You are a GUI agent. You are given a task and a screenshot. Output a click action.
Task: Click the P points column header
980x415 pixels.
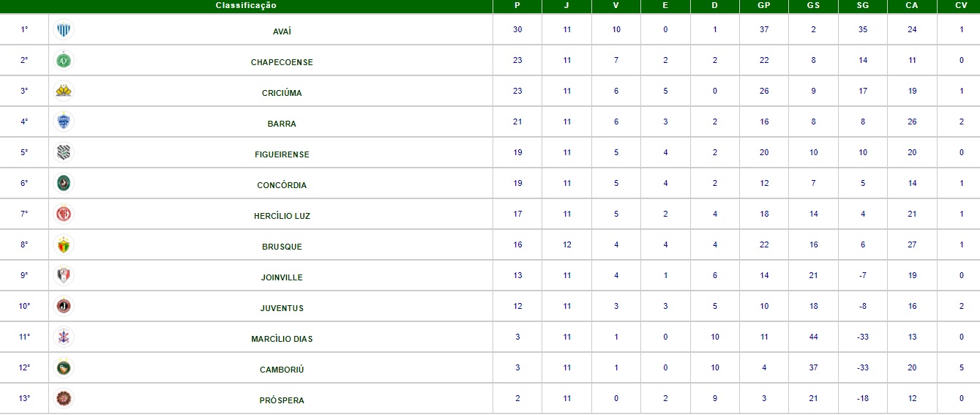(517, 6)
